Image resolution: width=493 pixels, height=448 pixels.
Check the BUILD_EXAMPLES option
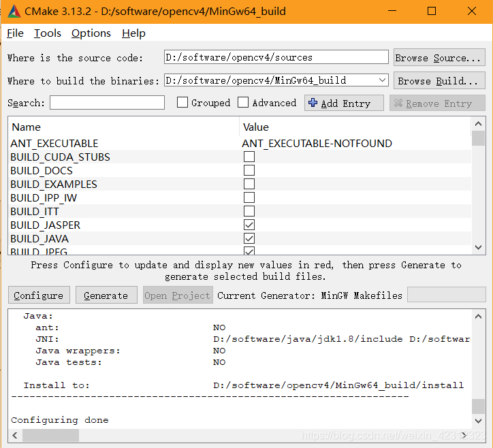click(249, 184)
